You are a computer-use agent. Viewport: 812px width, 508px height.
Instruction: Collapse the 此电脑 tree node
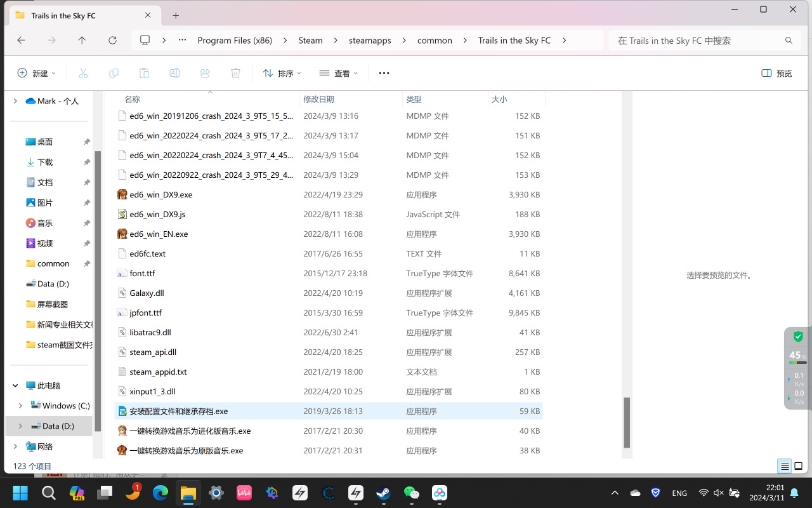tap(15, 385)
